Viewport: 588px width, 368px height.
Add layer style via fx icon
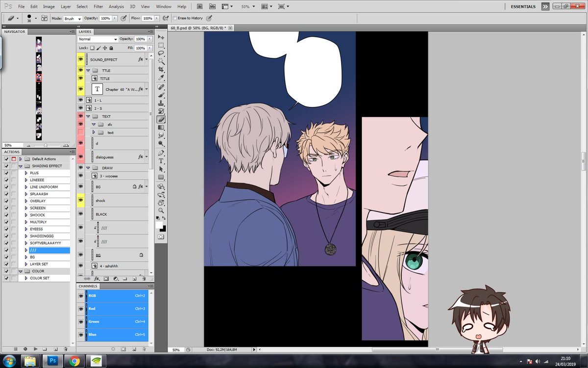[x=97, y=278]
